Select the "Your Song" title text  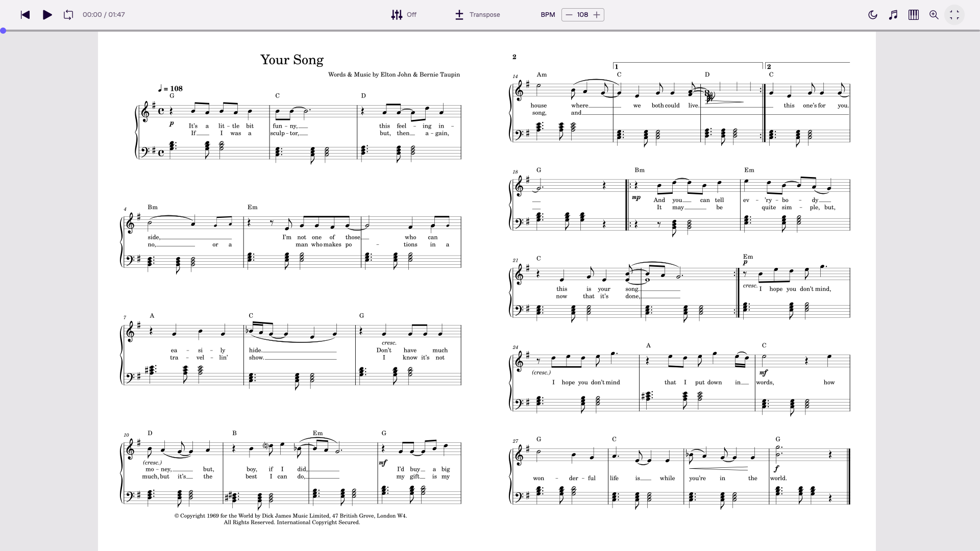point(292,60)
